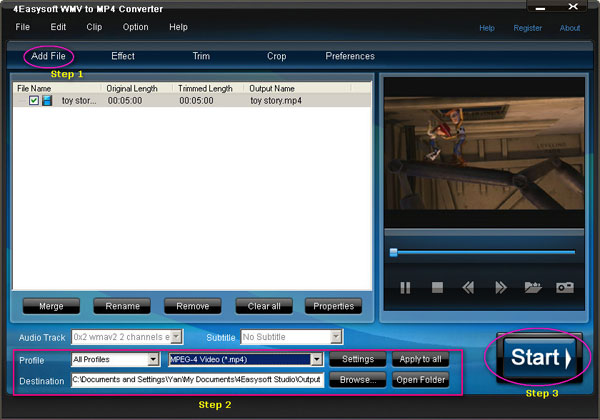This screenshot has width=600, height=420.
Task: Click the Destination path field
Action: click(x=197, y=380)
